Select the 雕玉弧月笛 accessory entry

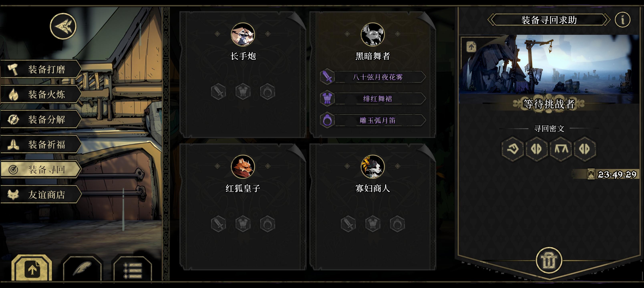pyautogui.click(x=373, y=120)
